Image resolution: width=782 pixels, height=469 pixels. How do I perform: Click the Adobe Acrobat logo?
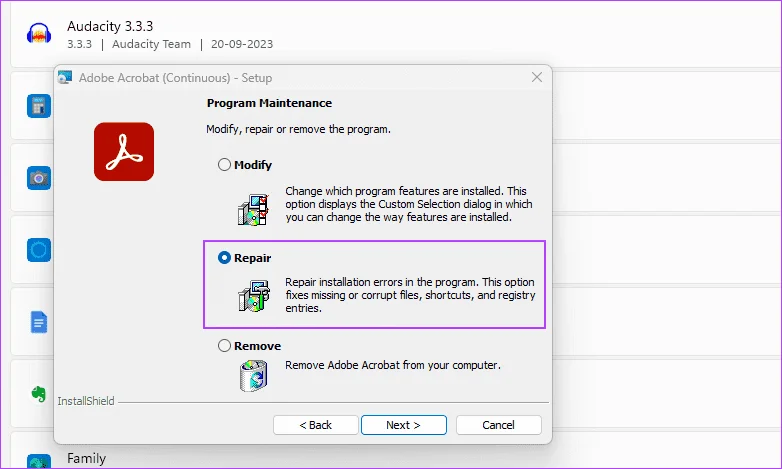click(x=124, y=152)
